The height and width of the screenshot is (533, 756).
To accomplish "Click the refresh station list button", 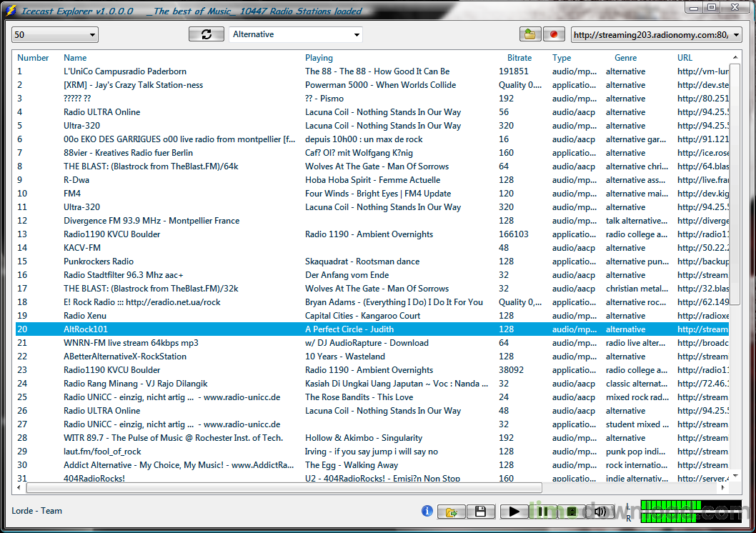I will click(206, 34).
